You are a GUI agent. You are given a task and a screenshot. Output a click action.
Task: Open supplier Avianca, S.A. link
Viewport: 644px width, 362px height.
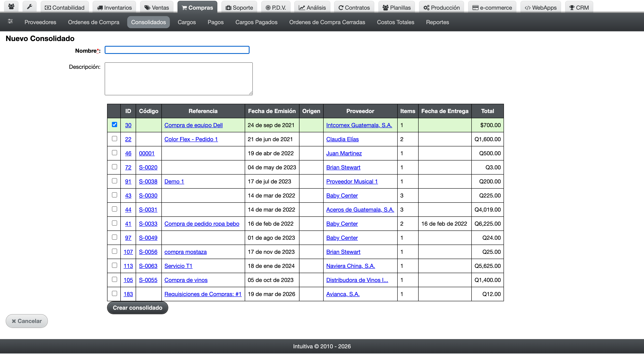pyautogui.click(x=343, y=294)
